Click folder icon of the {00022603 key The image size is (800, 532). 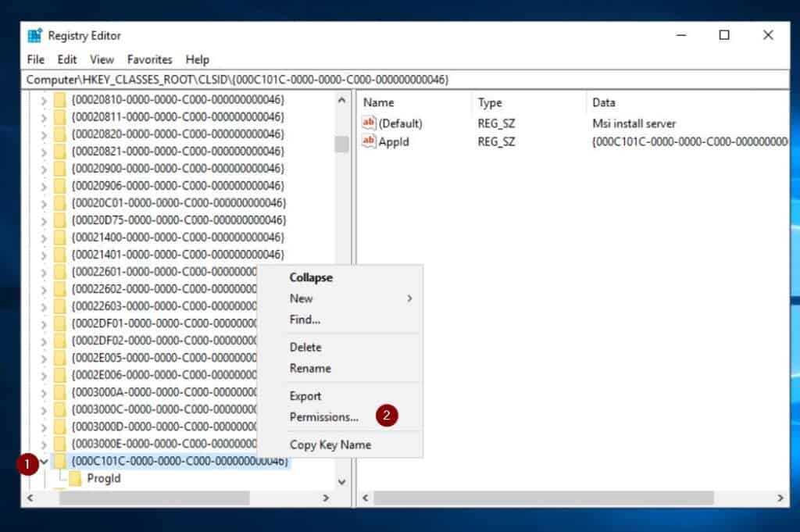(60, 306)
